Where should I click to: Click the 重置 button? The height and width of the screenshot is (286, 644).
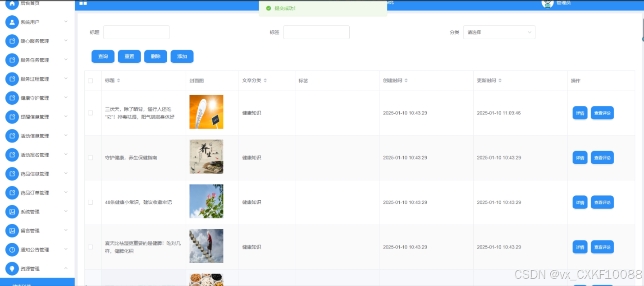[x=129, y=56]
